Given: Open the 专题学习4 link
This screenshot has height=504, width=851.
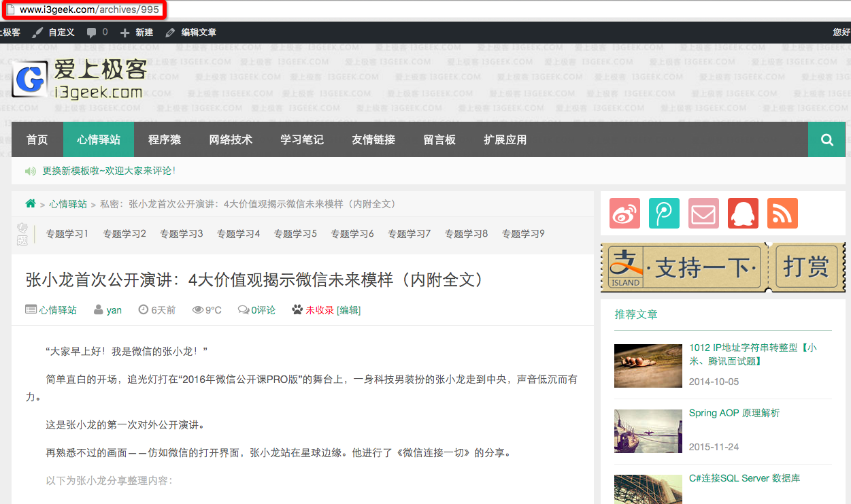Looking at the screenshot, I should tap(239, 234).
